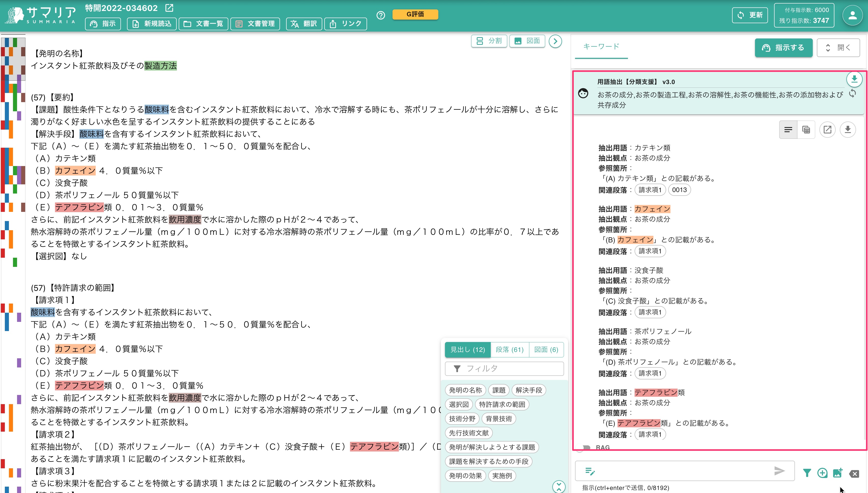868x493 pixels.
Task: Select the 見出し (12) tab
Action: point(468,349)
